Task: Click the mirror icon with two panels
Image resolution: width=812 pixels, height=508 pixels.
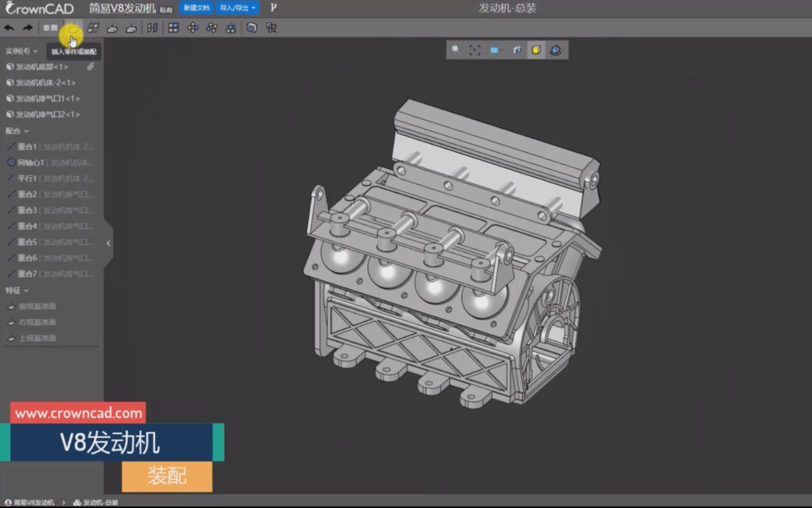Action: tap(152, 28)
